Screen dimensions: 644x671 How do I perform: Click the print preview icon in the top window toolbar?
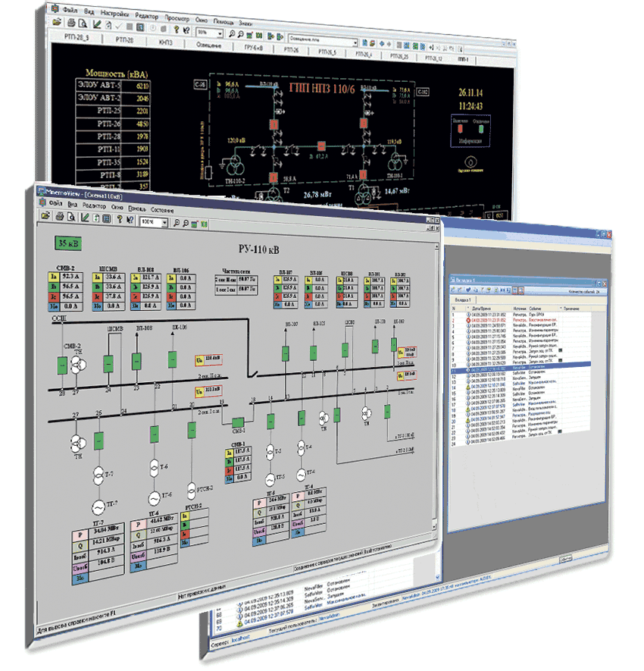click(x=83, y=24)
